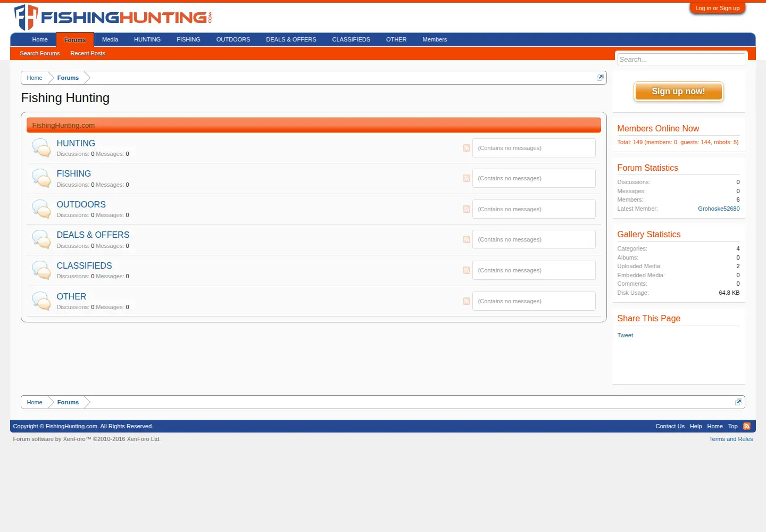Open the OUTDOORS forum title link
The image size is (766, 532).
click(x=81, y=204)
